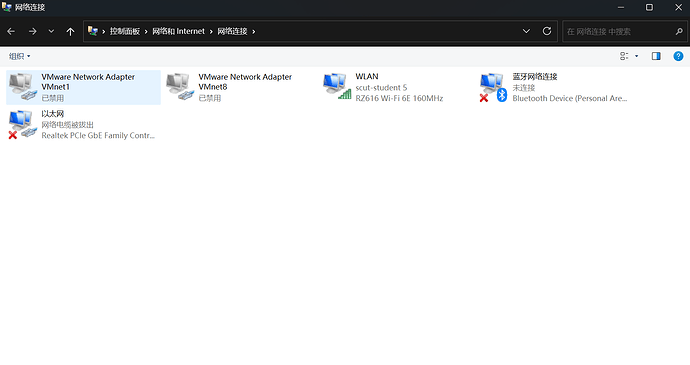Navigate to 网络和 Internet in breadcrumb
The width and height of the screenshot is (690, 365).
[x=178, y=31]
